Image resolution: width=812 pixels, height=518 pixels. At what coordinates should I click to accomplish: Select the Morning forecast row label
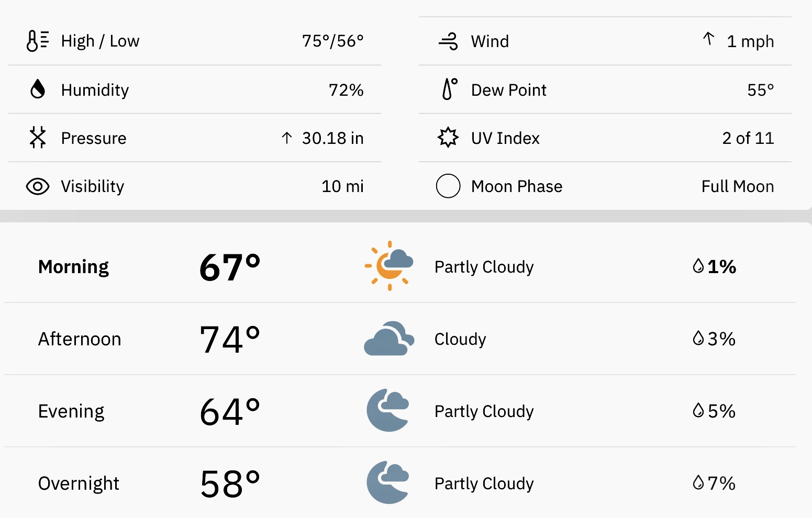[74, 267]
